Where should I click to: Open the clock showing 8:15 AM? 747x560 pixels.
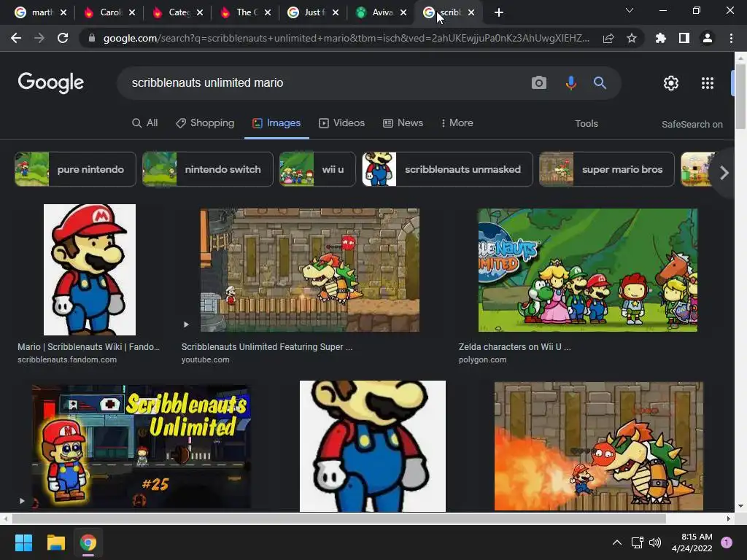pyautogui.click(x=692, y=542)
